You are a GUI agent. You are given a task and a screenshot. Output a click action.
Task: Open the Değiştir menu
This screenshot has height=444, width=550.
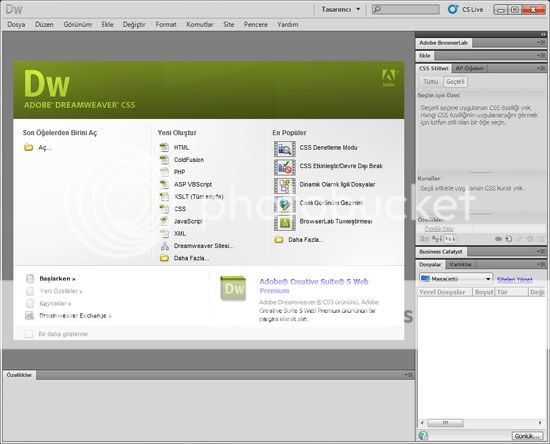(x=134, y=25)
